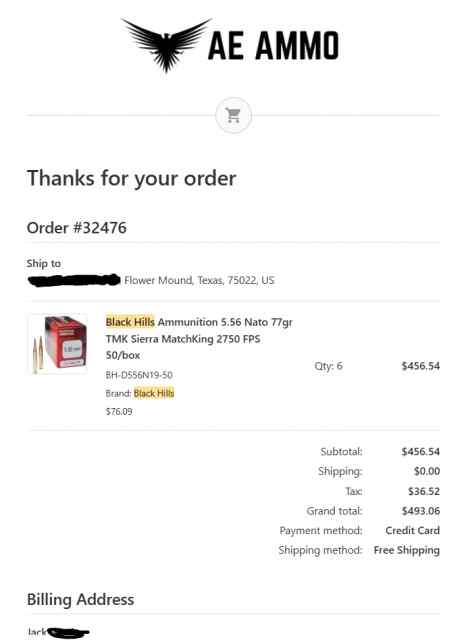Image resolution: width=464 pixels, height=640 pixels.
Task: Open the Black Hills Ammunition 5.56 product title
Action: tap(199, 338)
